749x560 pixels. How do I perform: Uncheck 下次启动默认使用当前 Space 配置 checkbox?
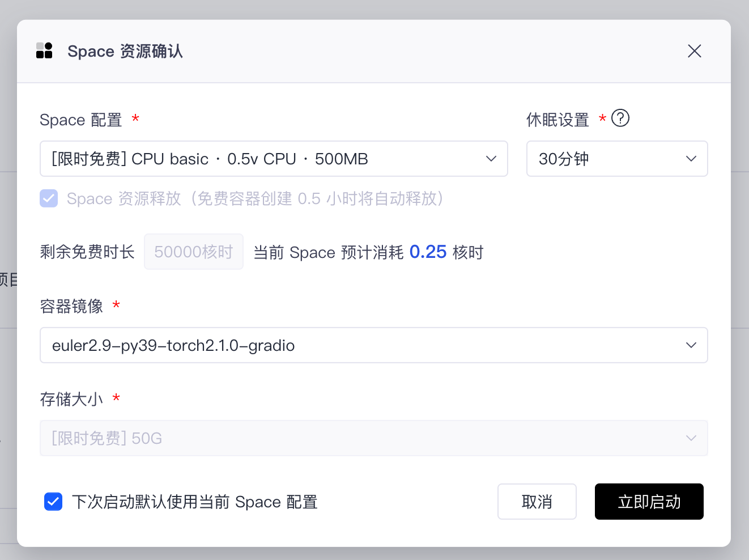point(53,502)
